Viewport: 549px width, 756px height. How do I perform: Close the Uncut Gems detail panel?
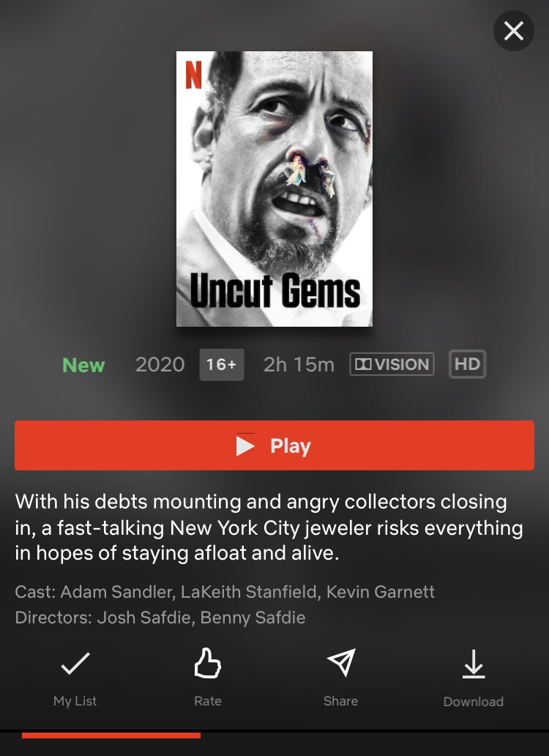coord(513,31)
